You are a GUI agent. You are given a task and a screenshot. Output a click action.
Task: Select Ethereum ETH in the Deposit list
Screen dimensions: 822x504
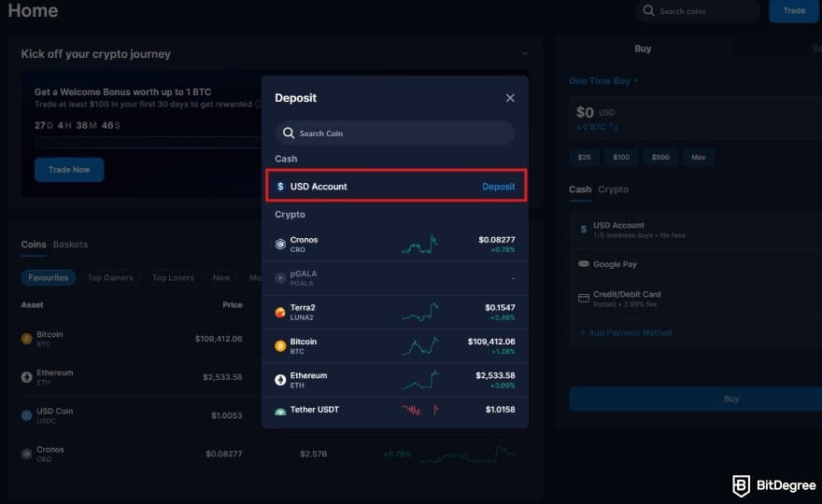point(395,381)
